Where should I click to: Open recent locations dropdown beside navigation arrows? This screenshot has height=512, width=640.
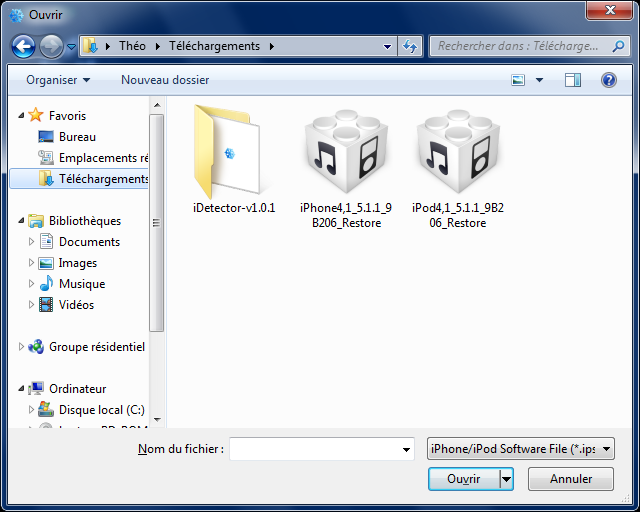(71, 47)
